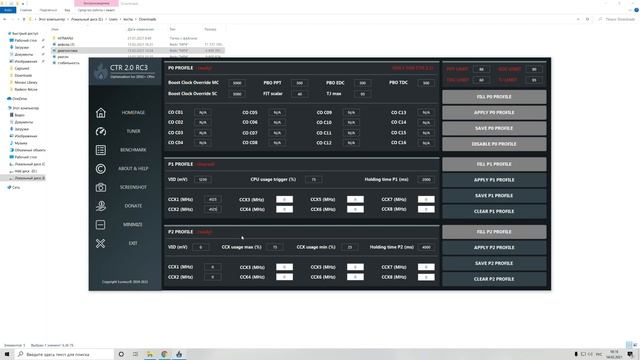Click CLEAR P1 PROFILE button

pyautogui.click(x=494, y=211)
